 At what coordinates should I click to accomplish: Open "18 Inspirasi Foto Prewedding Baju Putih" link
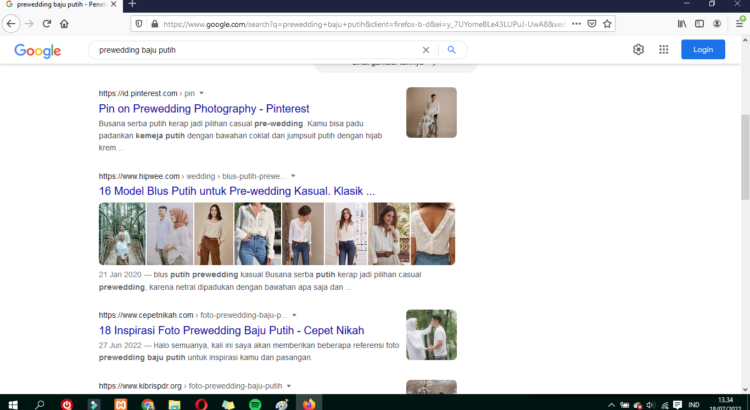click(231, 330)
